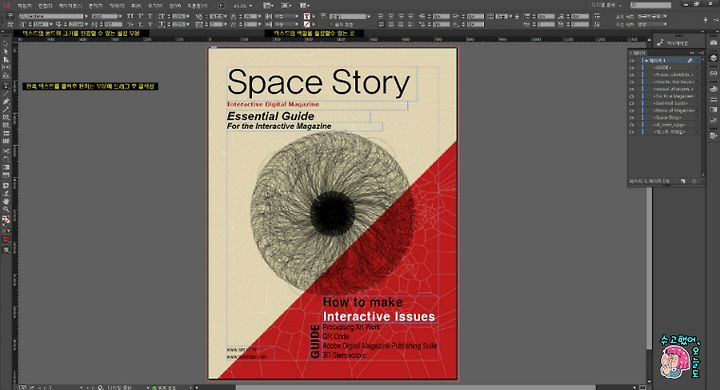Open the Layout (레이아웃) menu

(70, 6)
